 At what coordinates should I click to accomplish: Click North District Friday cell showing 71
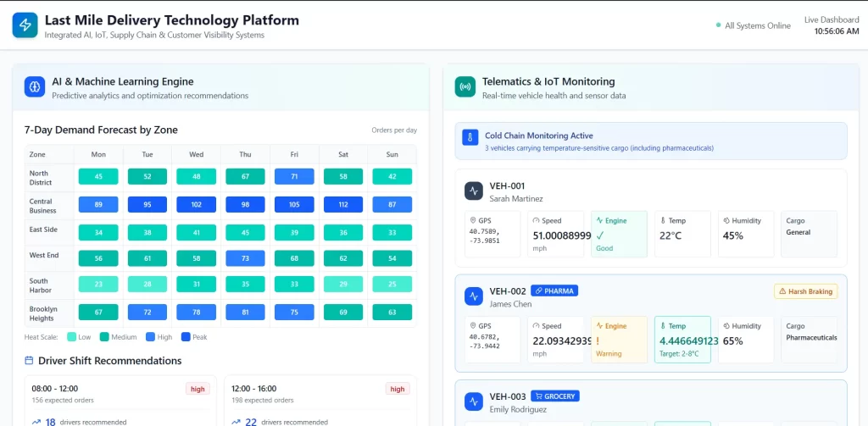click(x=294, y=176)
